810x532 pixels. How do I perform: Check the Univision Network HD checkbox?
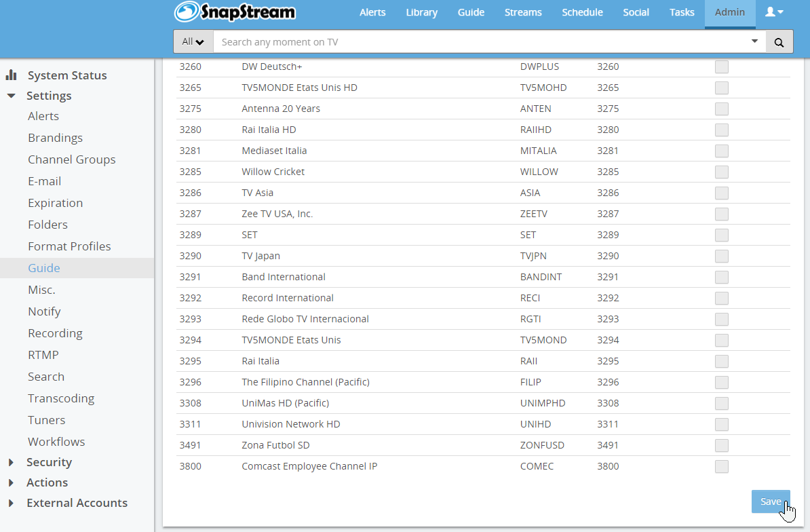[x=722, y=425]
